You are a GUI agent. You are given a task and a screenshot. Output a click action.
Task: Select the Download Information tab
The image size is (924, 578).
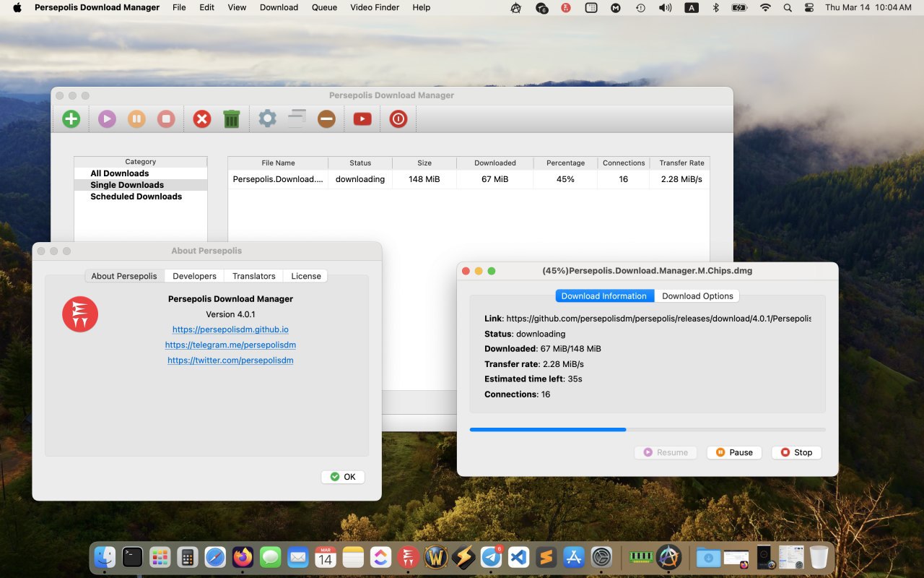(604, 296)
